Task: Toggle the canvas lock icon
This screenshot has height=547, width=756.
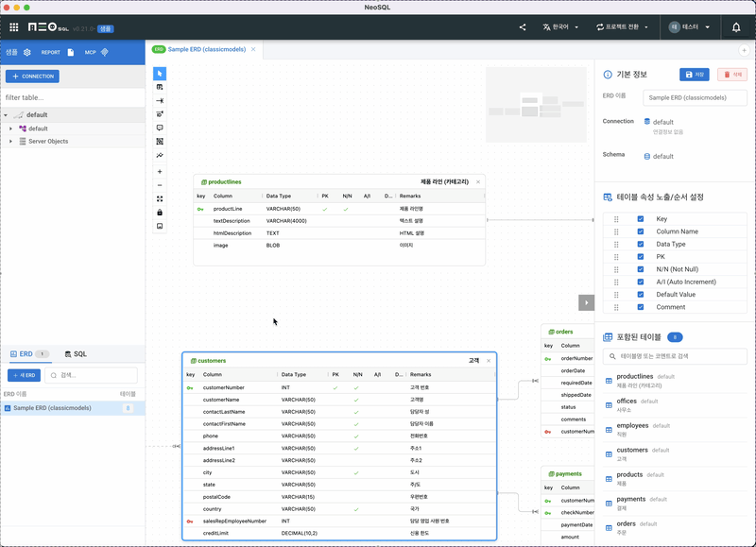Action: tap(160, 213)
